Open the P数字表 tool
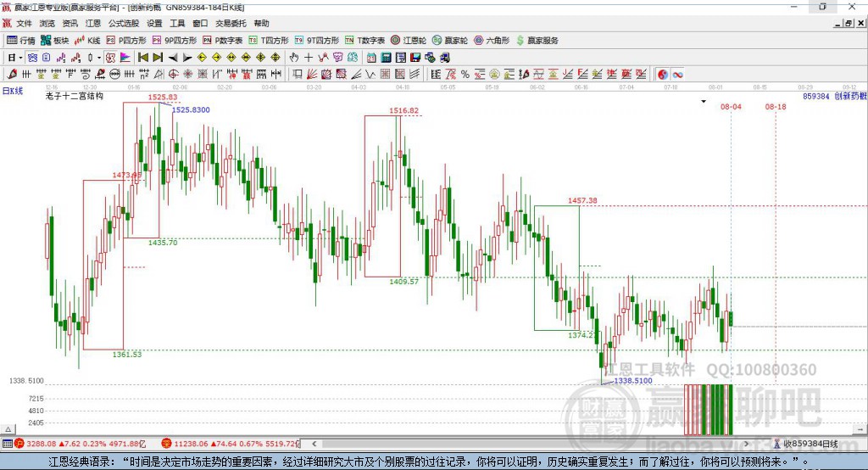Viewport: 868px width, 470px height. coord(223,41)
